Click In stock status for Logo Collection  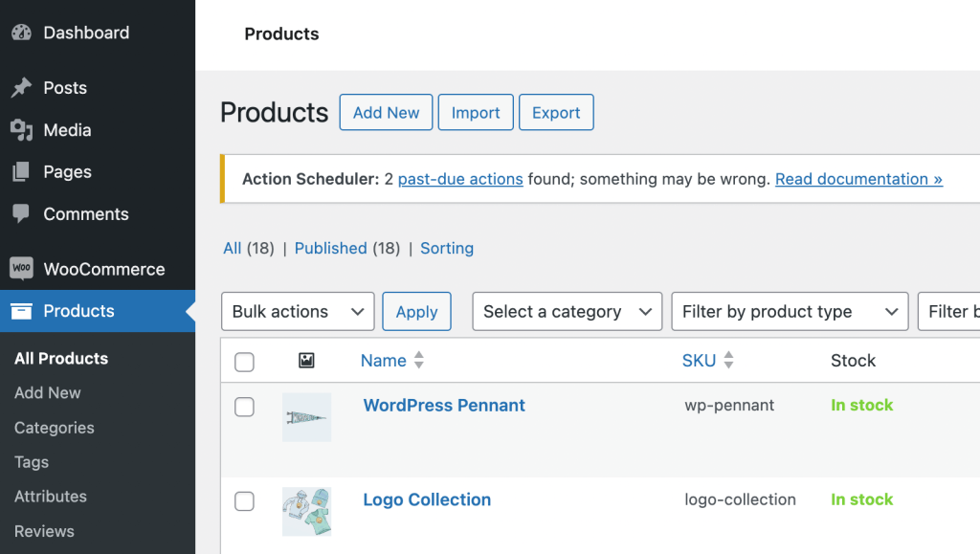pyautogui.click(x=862, y=499)
